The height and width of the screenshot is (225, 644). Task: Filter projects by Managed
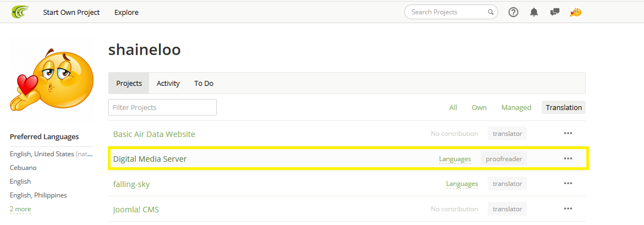click(516, 108)
